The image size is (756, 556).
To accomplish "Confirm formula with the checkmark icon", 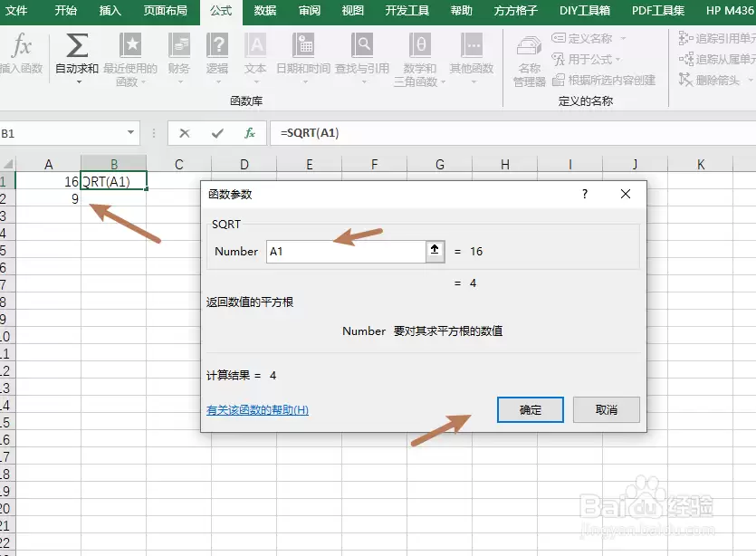I will tap(217, 133).
